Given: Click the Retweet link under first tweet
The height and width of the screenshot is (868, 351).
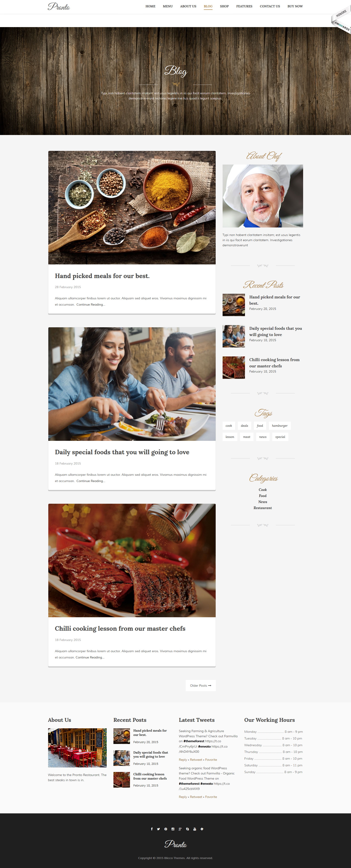Looking at the screenshot, I should [x=196, y=759].
